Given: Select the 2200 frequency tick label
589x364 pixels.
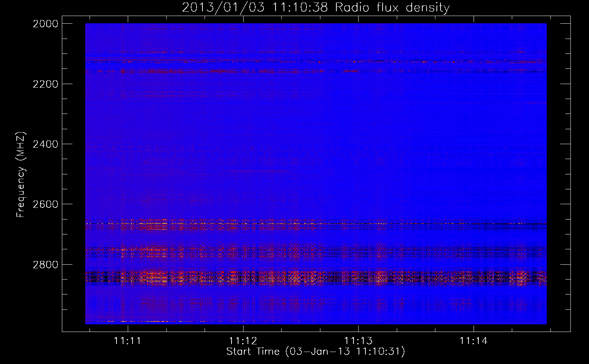Looking at the screenshot, I should pos(46,84).
